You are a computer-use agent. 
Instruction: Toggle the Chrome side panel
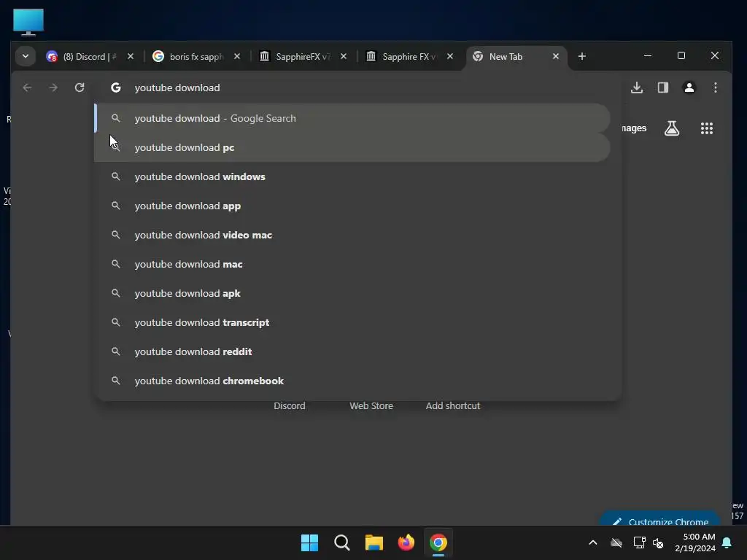(662, 87)
